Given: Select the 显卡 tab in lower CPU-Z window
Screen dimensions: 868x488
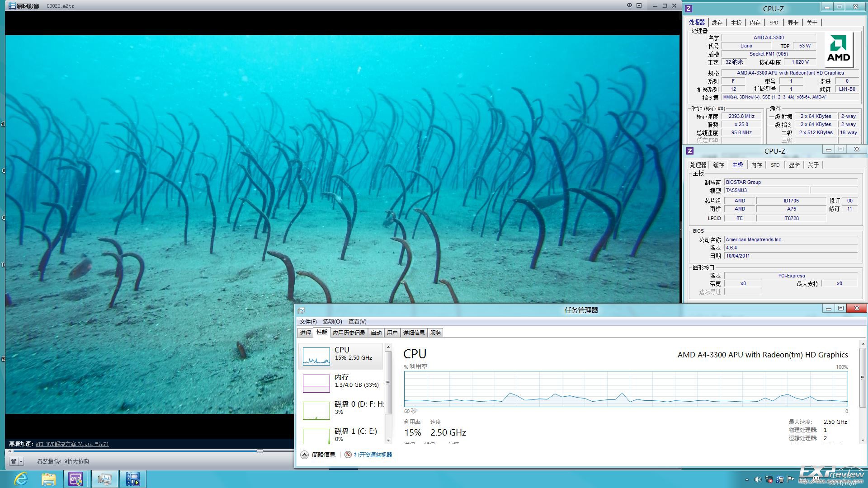Looking at the screenshot, I should tap(794, 165).
